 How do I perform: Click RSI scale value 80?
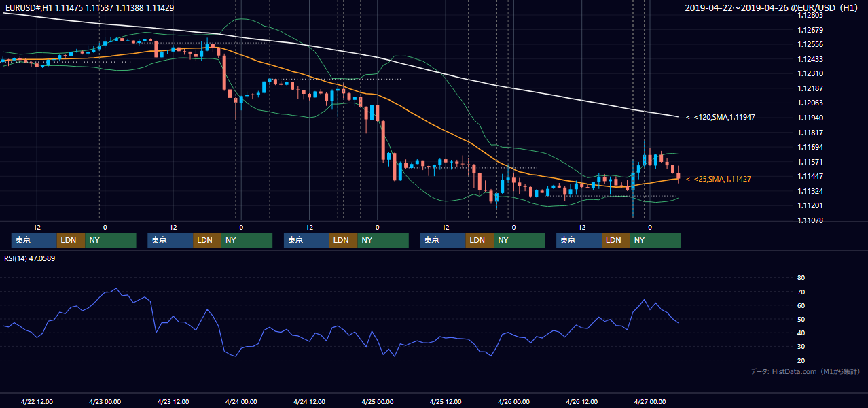tap(801, 278)
